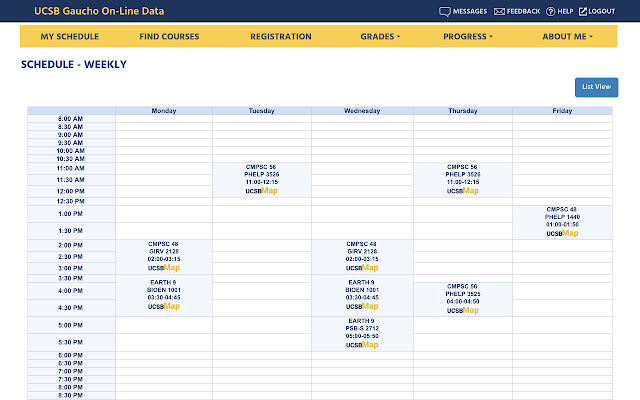The width and height of the screenshot is (640, 400).
Task: Open the Find Courses menu item
Action: (169, 37)
